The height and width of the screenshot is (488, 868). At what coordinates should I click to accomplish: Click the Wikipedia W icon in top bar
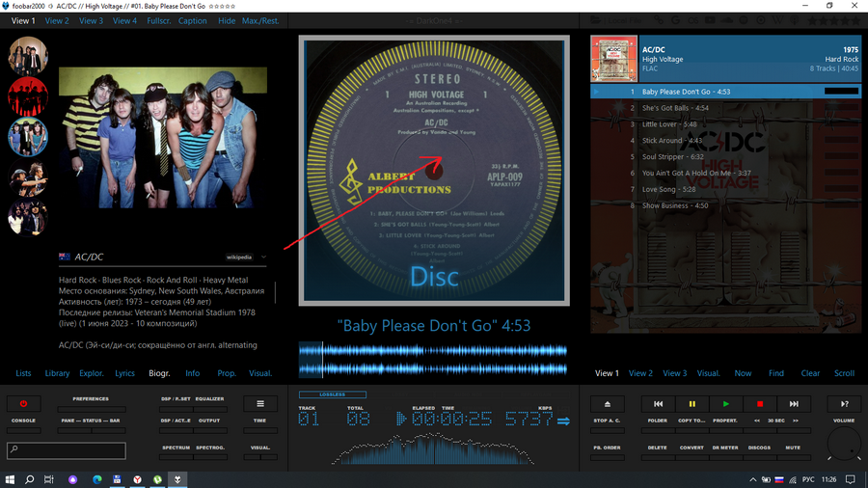coord(777,20)
